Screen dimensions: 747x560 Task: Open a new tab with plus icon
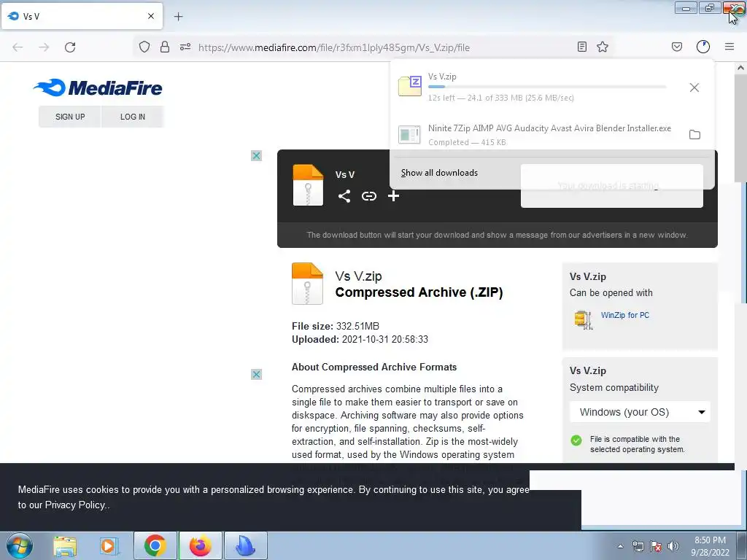click(178, 17)
